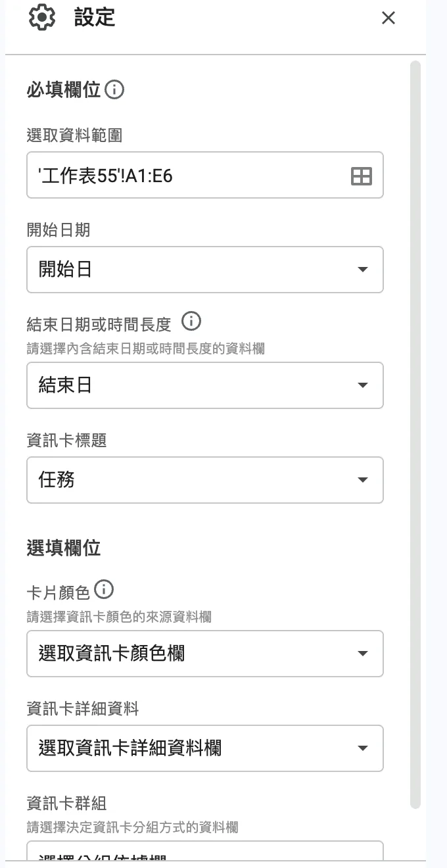Click the 選填欄位 section heading
Screen dimensions: 447x868
tap(64, 548)
